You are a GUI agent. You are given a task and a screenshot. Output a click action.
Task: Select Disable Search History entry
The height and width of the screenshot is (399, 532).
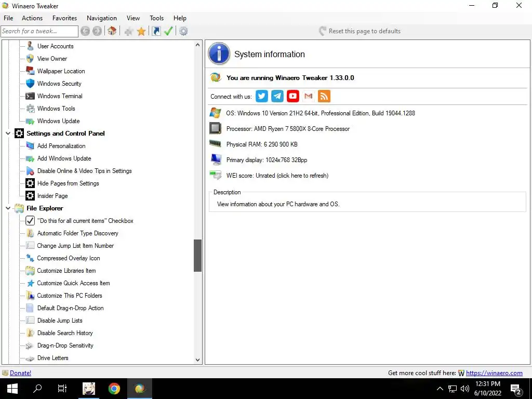65,333
